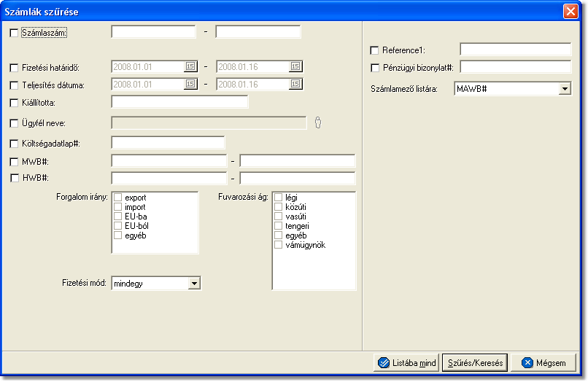Focus the first MWB# input field
The height and width of the screenshot is (382, 588).
point(169,160)
